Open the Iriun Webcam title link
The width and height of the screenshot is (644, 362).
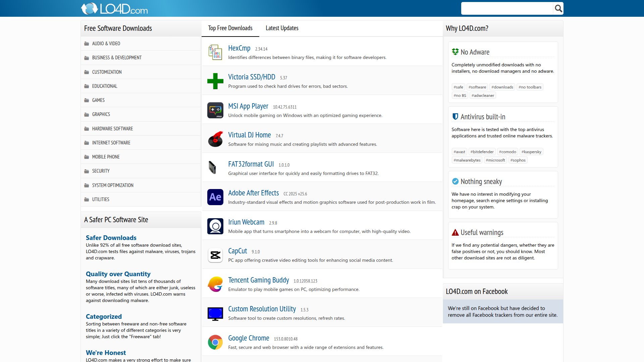pyautogui.click(x=246, y=222)
